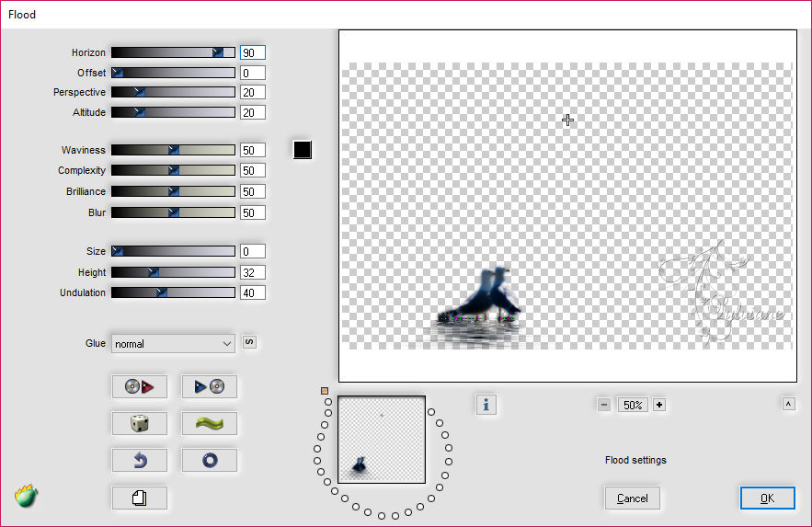
Task: Click the 'Horizon' label
Action: (x=88, y=52)
